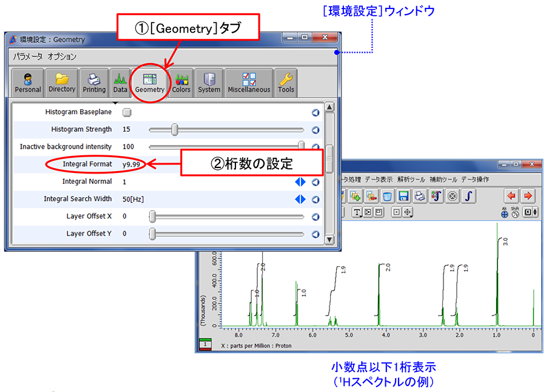Viewport: 546px width, 392px height.
Task: Click the Histogram Strength slider handle
Action: (175, 129)
